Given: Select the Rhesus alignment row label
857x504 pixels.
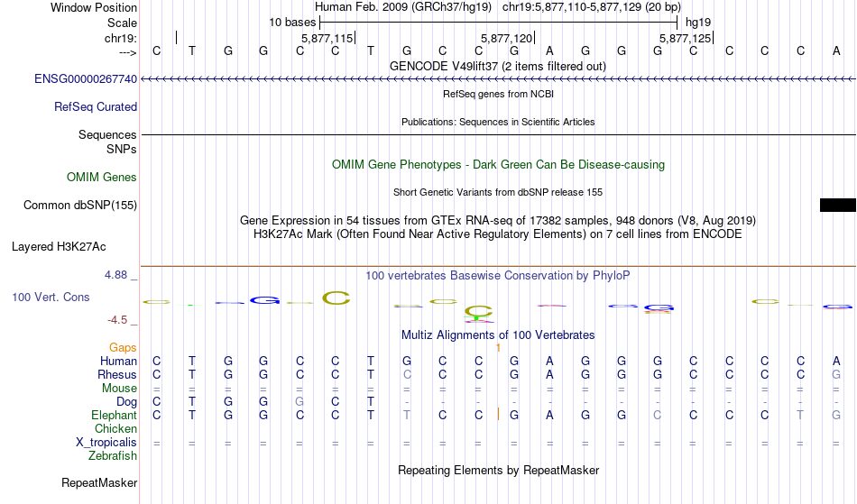Looking at the screenshot, I should 117,374.
